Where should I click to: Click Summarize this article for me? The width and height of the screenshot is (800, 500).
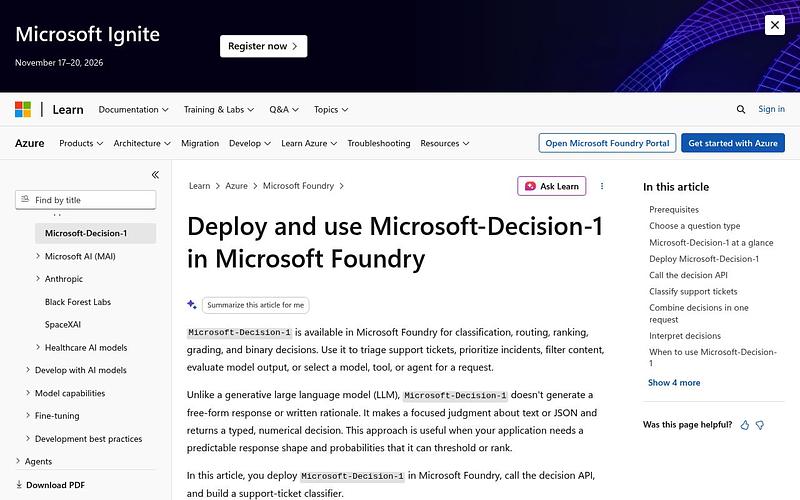point(256,305)
